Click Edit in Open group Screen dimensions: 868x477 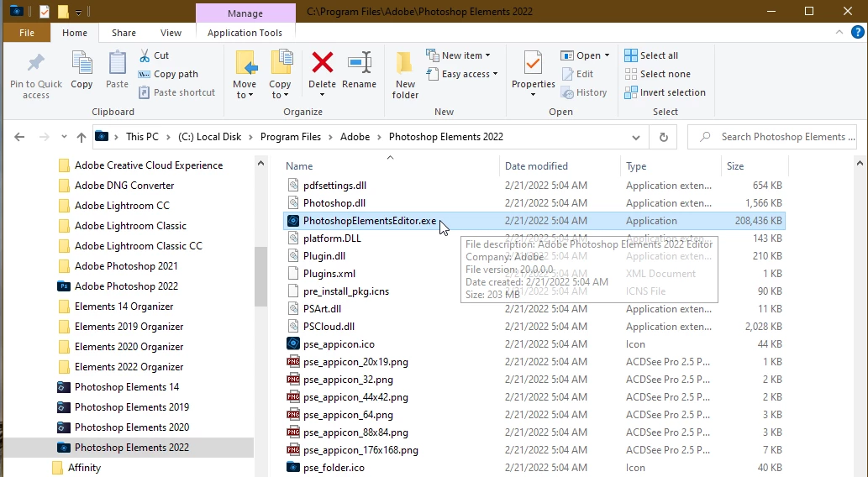coord(577,74)
